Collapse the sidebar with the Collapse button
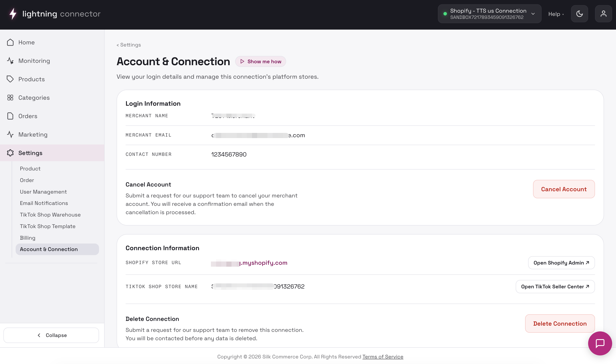Screen dimensions: 616x364 point(51,335)
